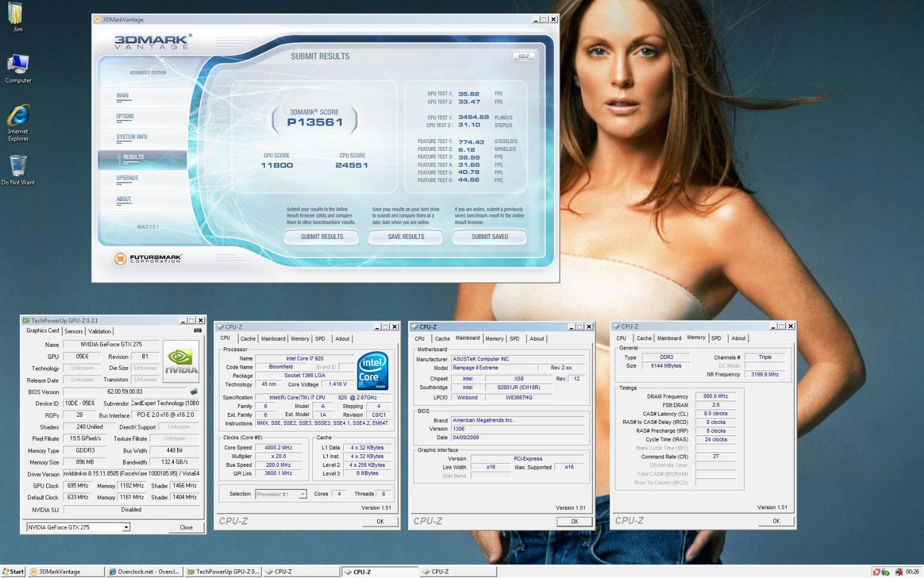The image size is (924, 578).
Task: Click the NB Frequency value 3199.9 MHz
Action: coord(765,374)
